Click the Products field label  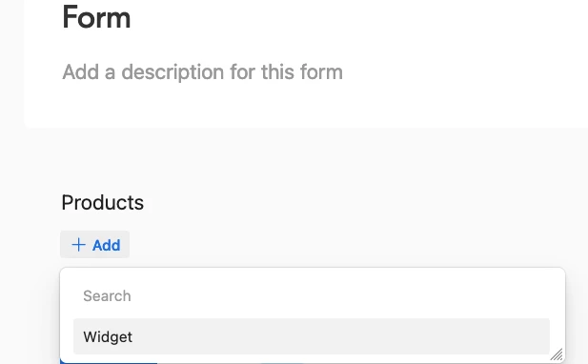click(102, 202)
